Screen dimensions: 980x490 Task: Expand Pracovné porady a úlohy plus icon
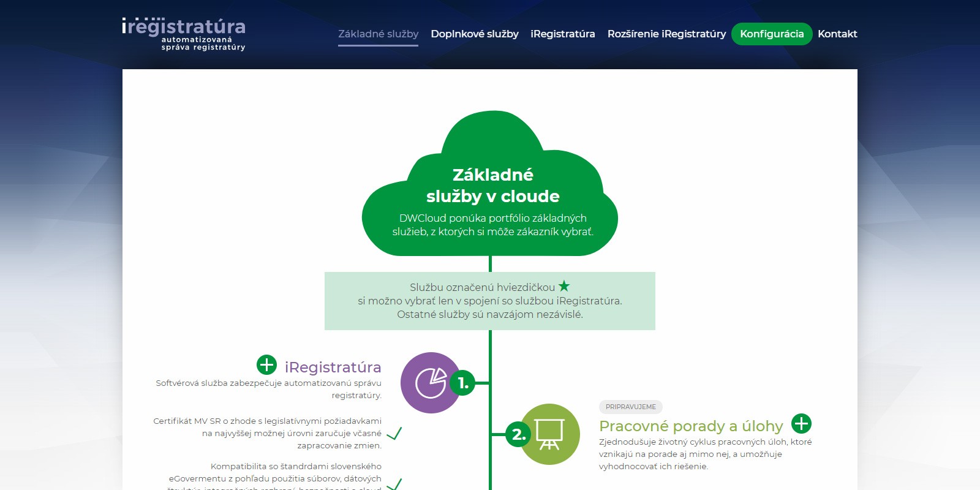[801, 423]
